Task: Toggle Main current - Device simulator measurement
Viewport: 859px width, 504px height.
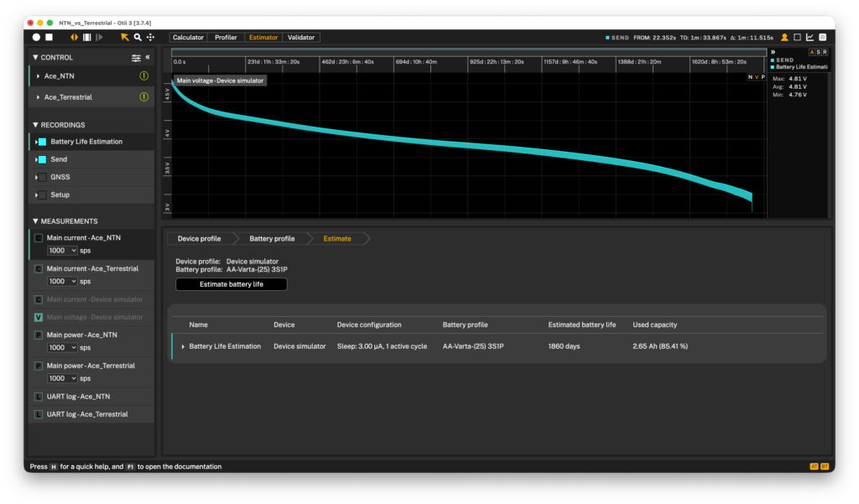Action: [39, 299]
